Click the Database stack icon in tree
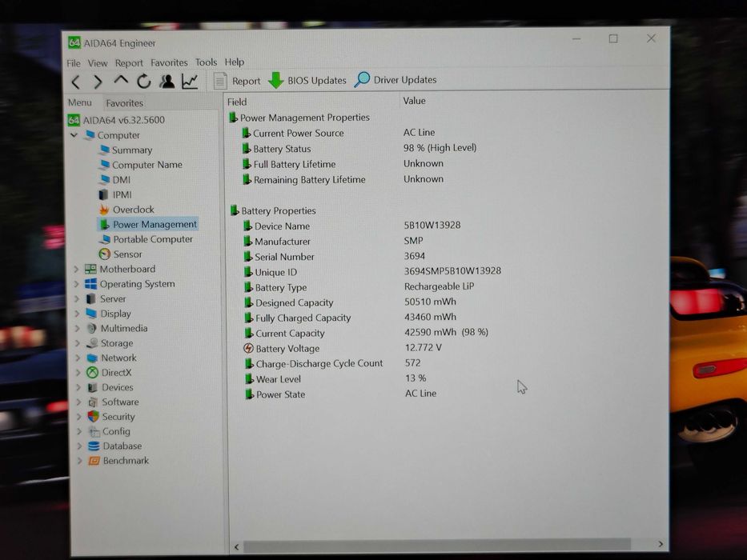Viewport: 747px width, 560px height. tap(94, 446)
